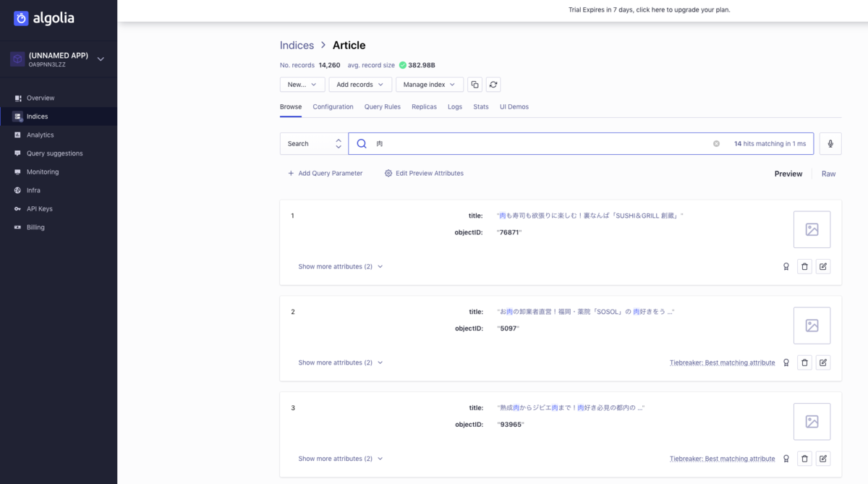Click the refresh index icon
Screen dimensions: 868x484
point(493,85)
